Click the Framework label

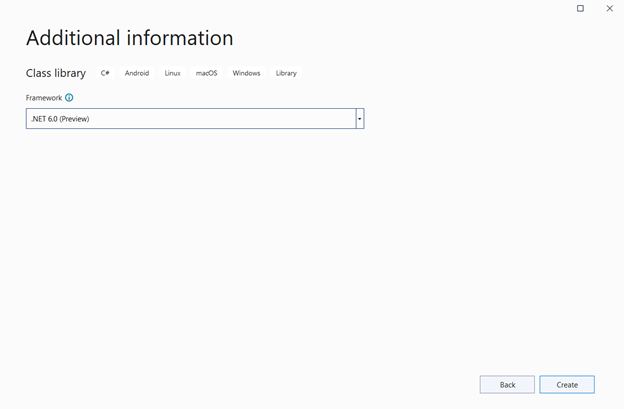coord(44,98)
